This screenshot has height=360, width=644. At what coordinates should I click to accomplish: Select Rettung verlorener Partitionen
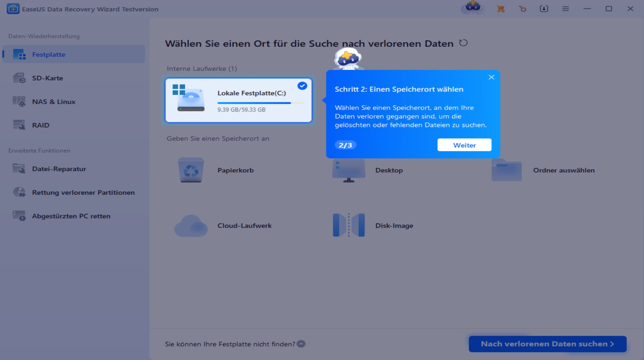click(x=83, y=192)
